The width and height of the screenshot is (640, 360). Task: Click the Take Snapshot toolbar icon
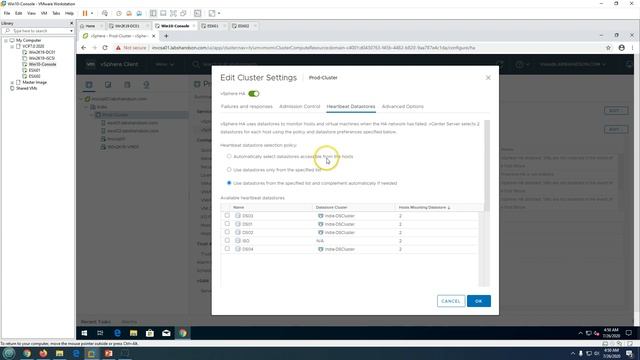click(x=119, y=13)
